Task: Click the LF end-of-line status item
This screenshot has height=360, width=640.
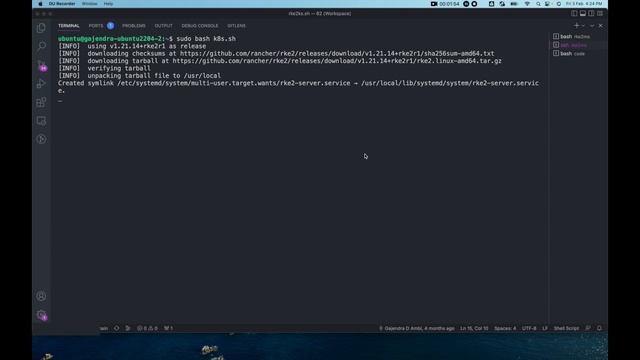Action: pyautogui.click(x=545, y=328)
